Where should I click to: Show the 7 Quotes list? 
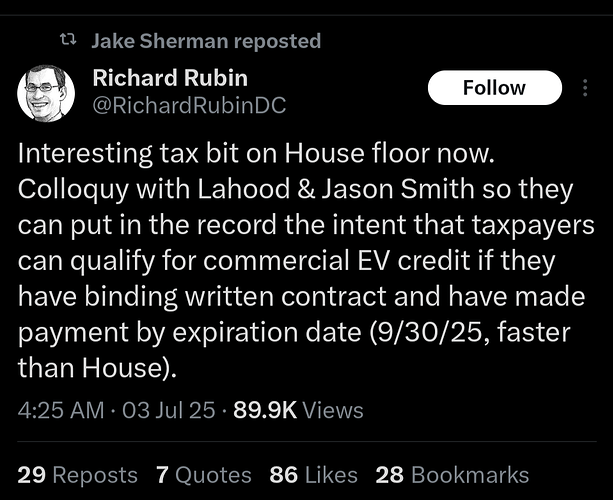(204, 475)
